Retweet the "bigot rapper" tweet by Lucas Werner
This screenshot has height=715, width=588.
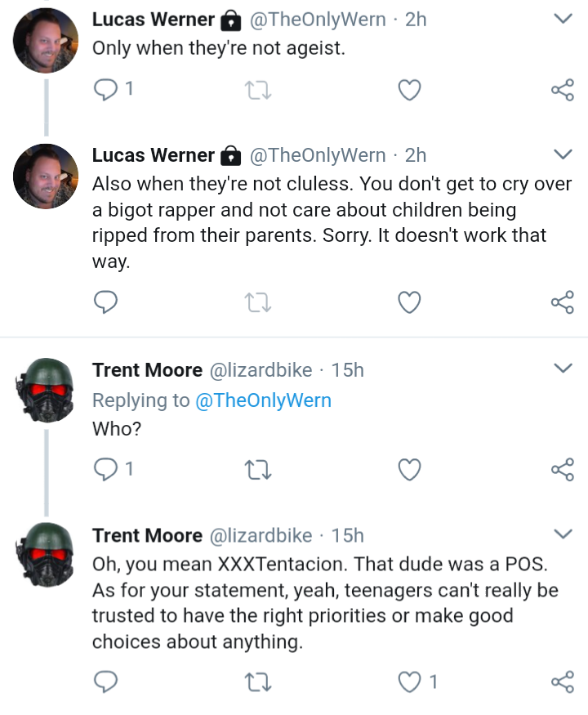click(258, 302)
